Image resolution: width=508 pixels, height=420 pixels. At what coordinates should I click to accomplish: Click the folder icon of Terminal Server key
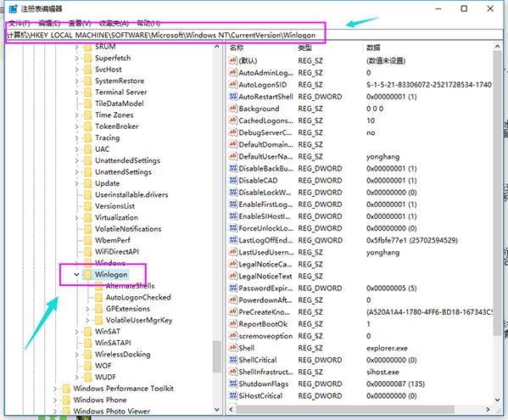click(88, 92)
